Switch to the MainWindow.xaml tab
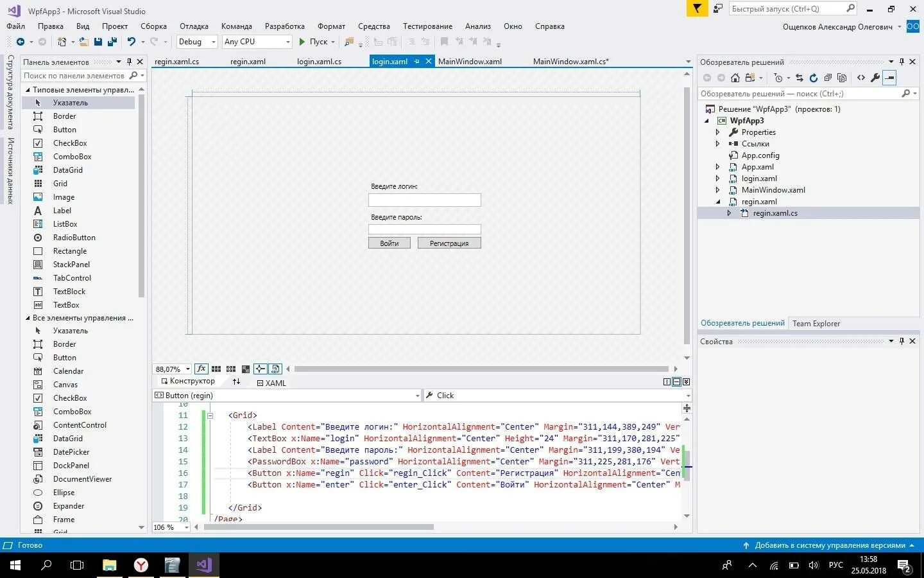This screenshot has height=578, width=924. click(470, 62)
